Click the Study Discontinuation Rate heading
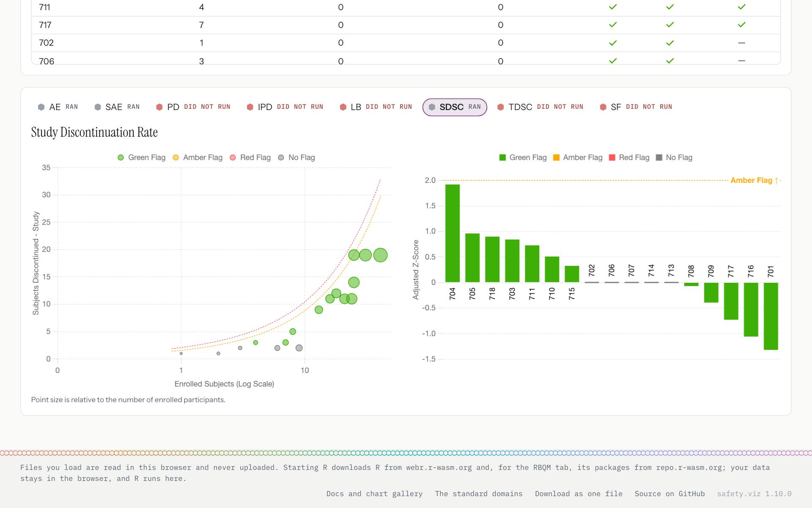 (x=94, y=132)
